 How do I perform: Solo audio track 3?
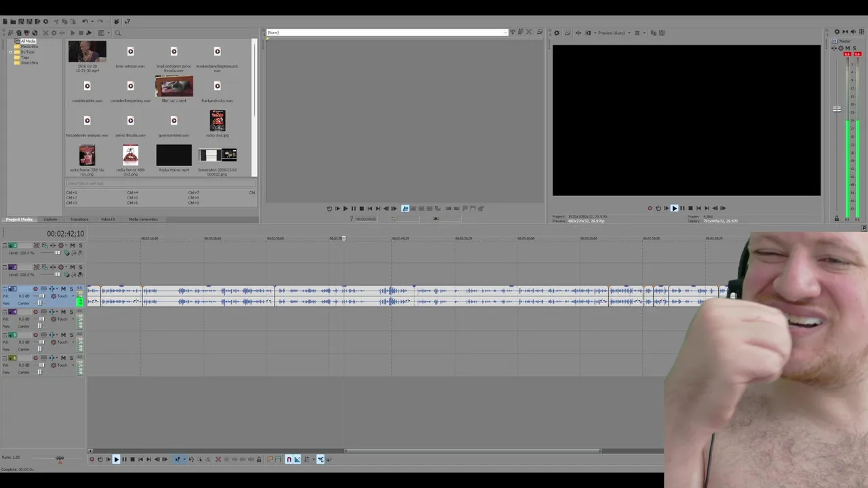pyautogui.click(x=71, y=289)
